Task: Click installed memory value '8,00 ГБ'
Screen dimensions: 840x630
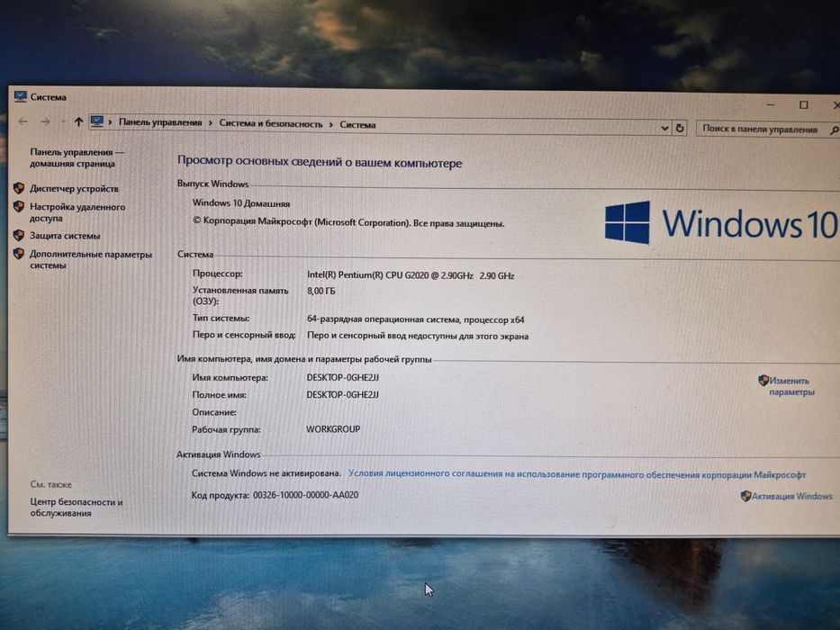Action: (321, 291)
